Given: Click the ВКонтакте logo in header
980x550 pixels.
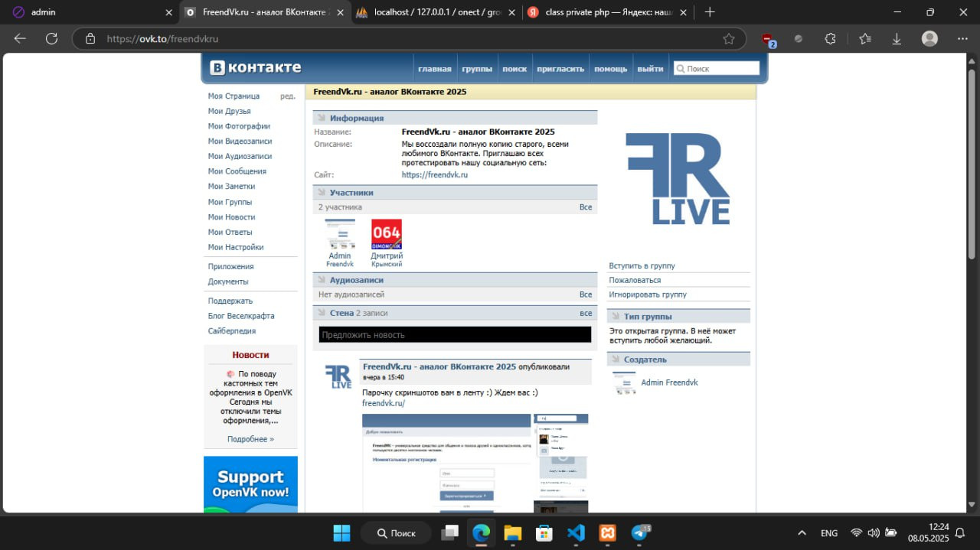Looking at the screenshot, I should point(256,67).
